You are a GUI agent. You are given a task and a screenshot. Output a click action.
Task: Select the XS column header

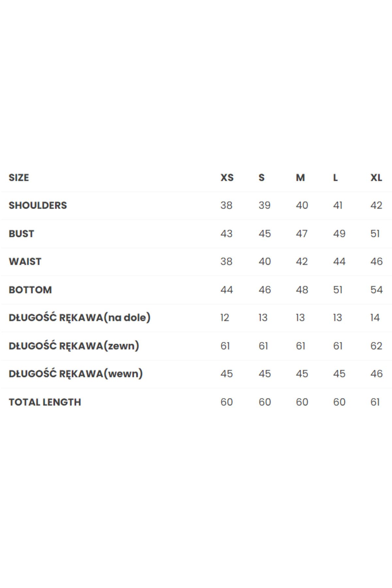point(227,178)
